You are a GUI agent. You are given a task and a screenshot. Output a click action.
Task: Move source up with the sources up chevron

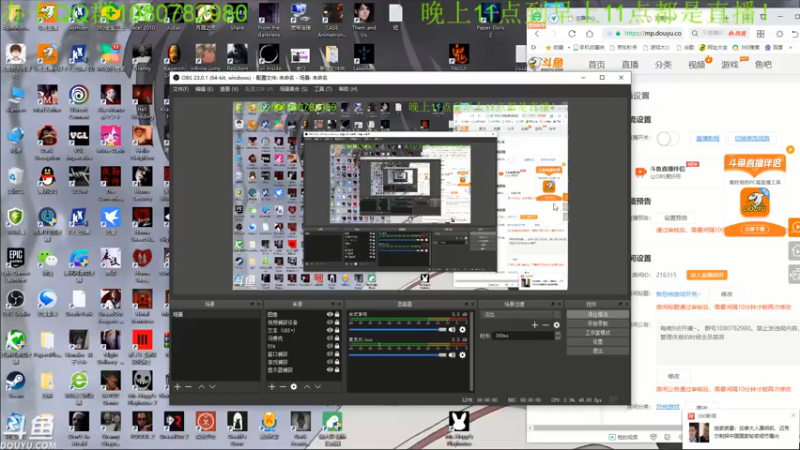[x=307, y=387]
